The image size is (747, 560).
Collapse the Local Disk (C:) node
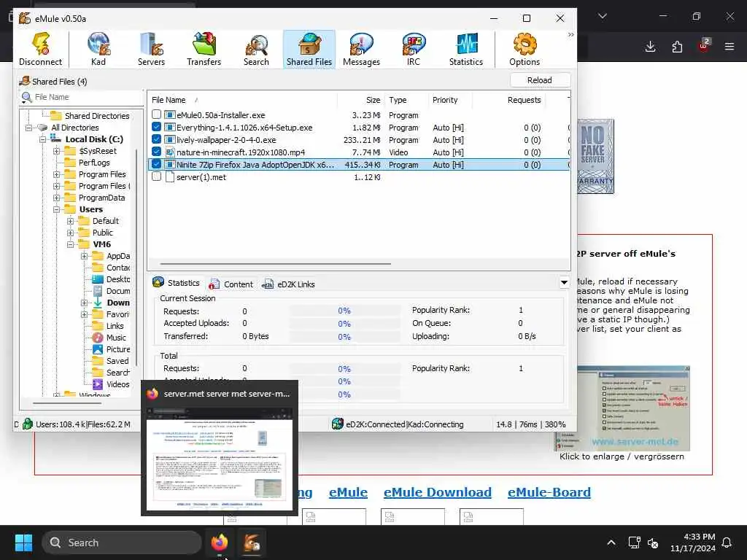click(x=42, y=139)
